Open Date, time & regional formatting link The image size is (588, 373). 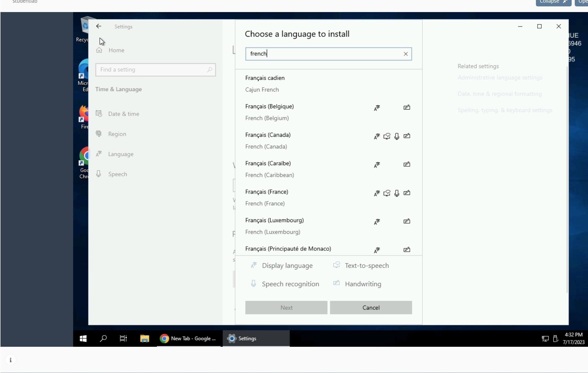(x=500, y=94)
